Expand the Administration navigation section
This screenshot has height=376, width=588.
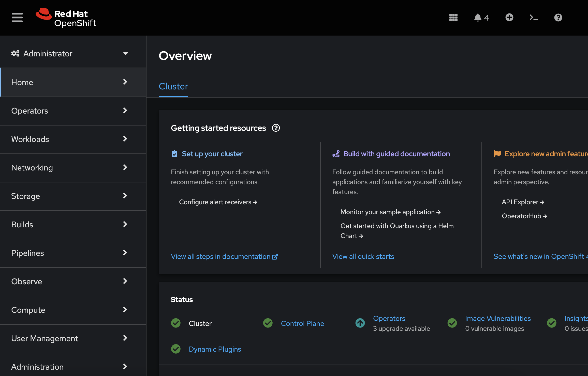click(x=73, y=365)
